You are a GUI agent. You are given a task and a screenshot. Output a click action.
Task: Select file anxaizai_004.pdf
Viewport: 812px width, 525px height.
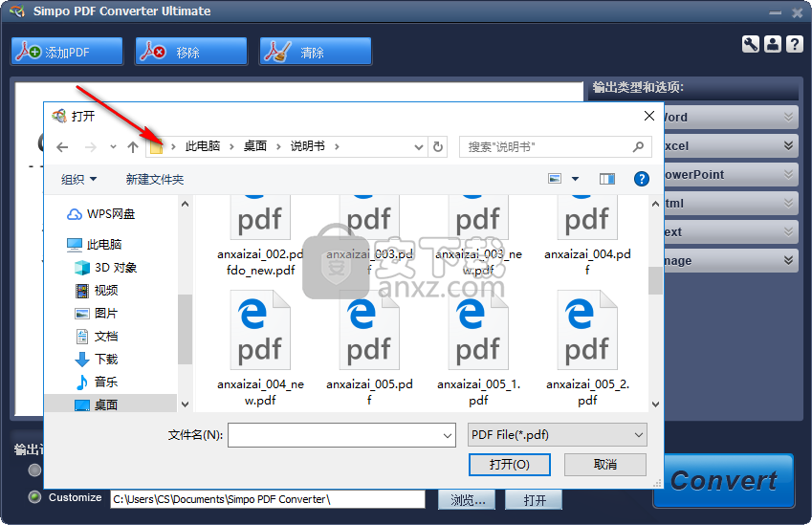pyautogui.click(x=587, y=237)
